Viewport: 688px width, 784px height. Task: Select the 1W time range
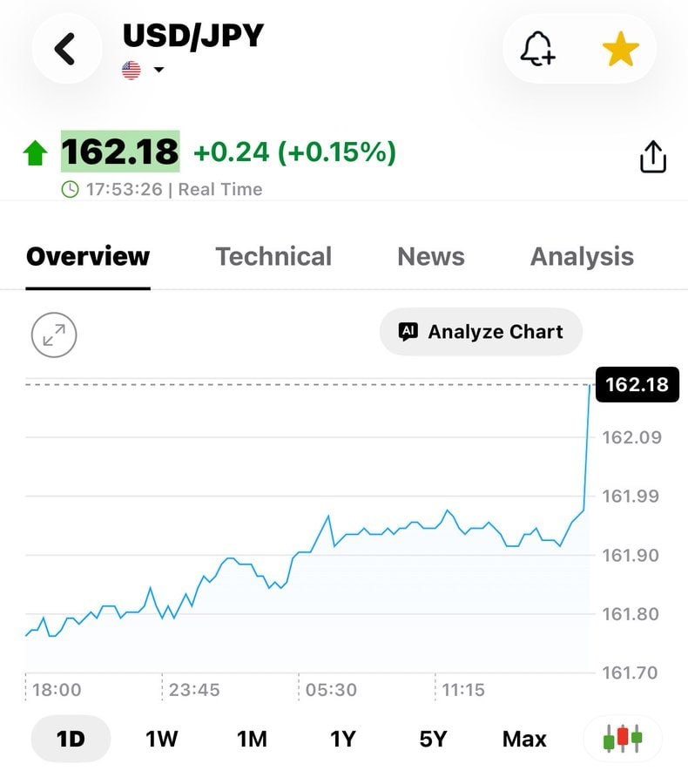[161, 739]
